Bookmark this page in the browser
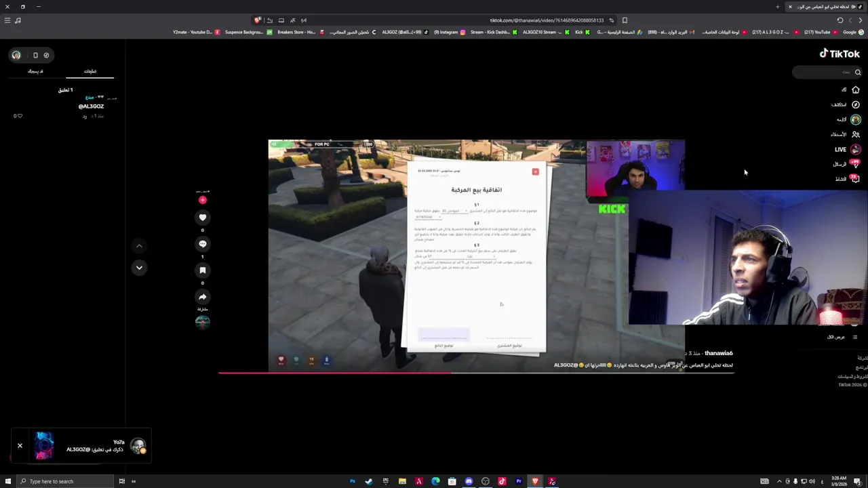The image size is (868, 488). click(x=625, y=20)
